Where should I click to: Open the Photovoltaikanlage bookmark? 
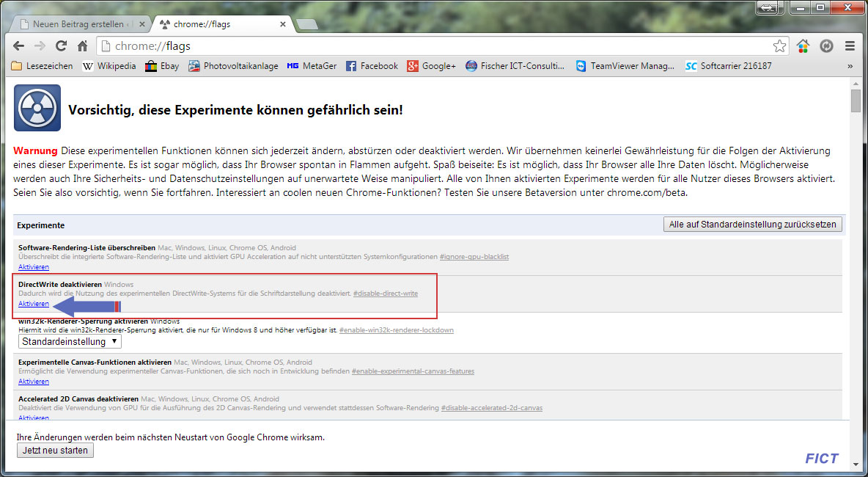click(233, 66)
